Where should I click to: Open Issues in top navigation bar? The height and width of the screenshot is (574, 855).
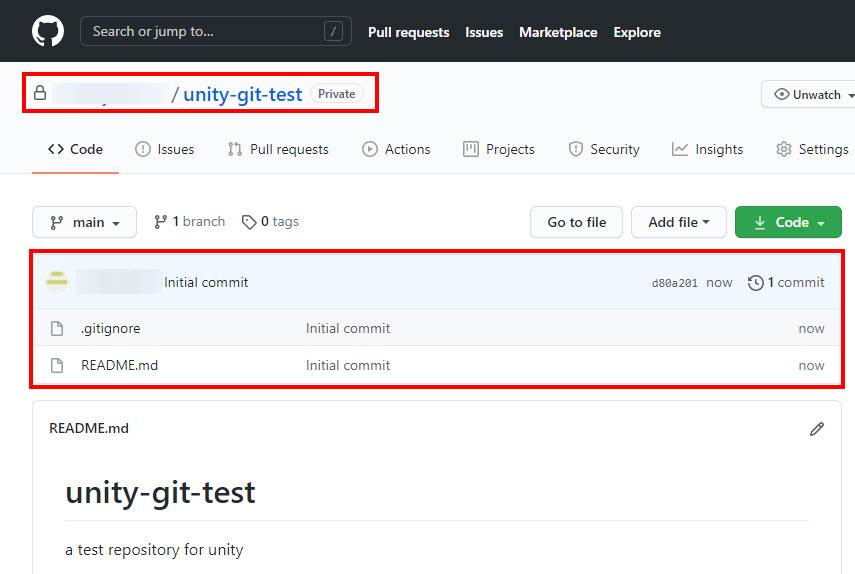coord(484,32)
